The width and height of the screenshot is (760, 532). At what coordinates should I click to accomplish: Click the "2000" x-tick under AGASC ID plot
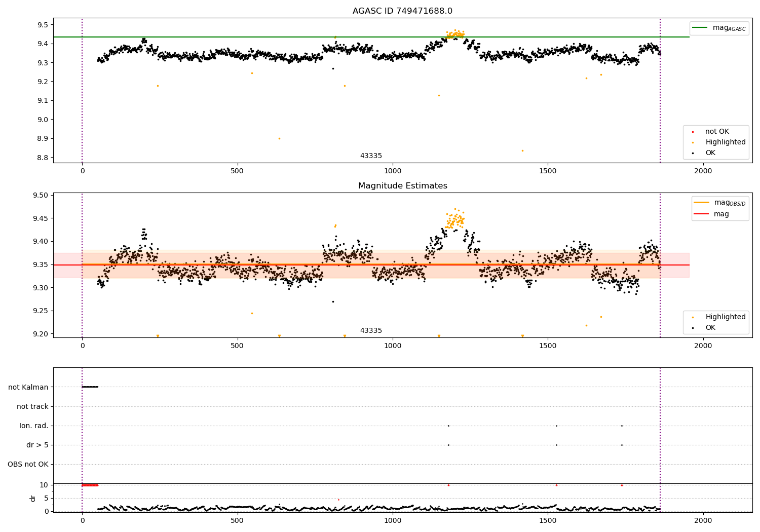[x=703, y=171]
